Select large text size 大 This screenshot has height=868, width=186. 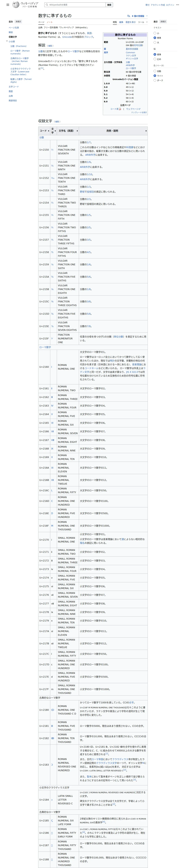(155, 42)
